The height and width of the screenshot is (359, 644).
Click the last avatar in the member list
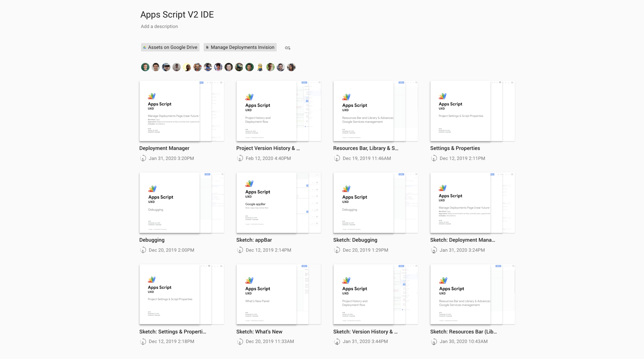pos(291,67)
